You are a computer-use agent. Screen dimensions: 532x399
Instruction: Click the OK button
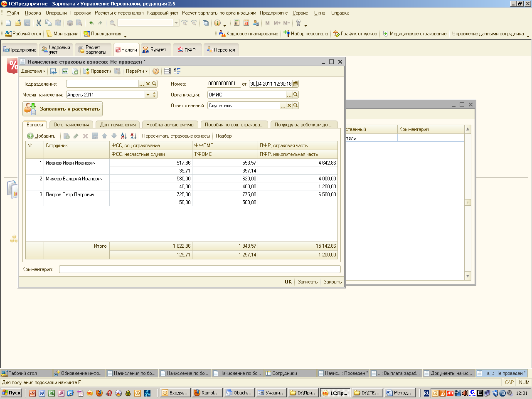tap(288, 282)
